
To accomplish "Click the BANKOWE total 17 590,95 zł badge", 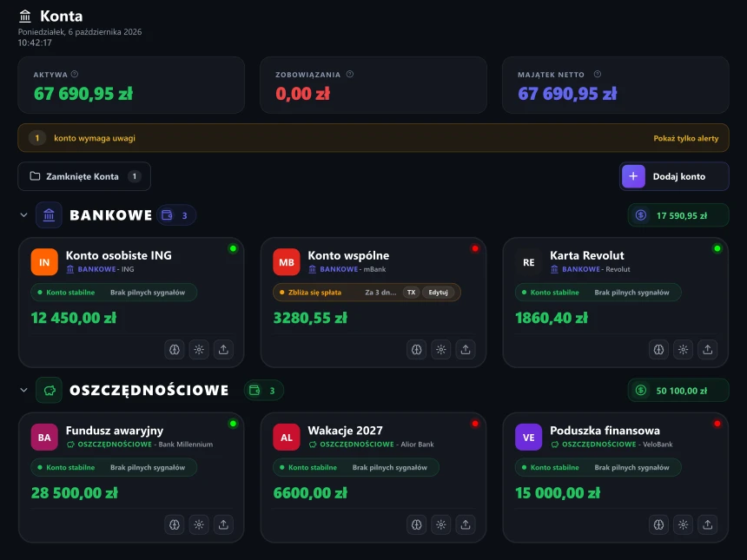I will pyautogui.click(x=678, y=215).
